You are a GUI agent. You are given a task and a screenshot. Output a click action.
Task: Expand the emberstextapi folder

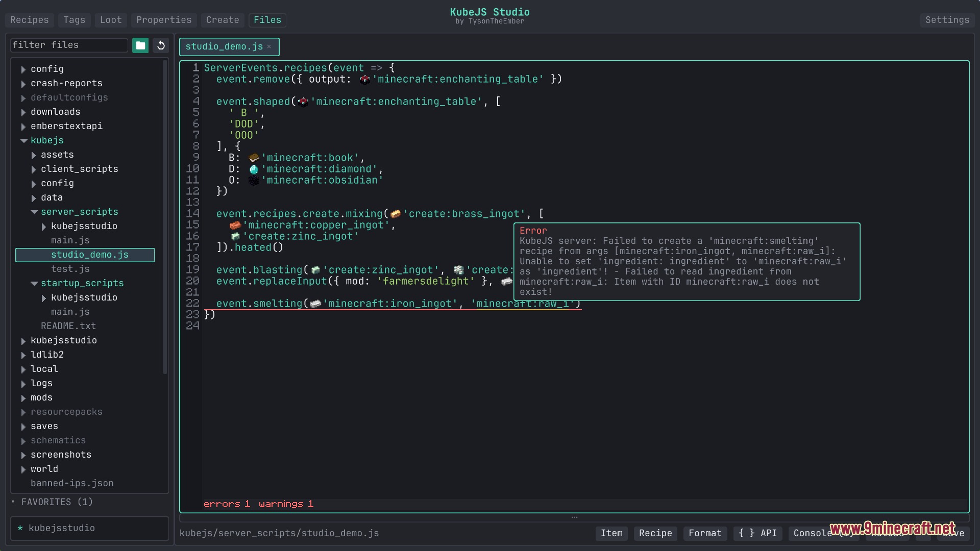click(23, 127)
